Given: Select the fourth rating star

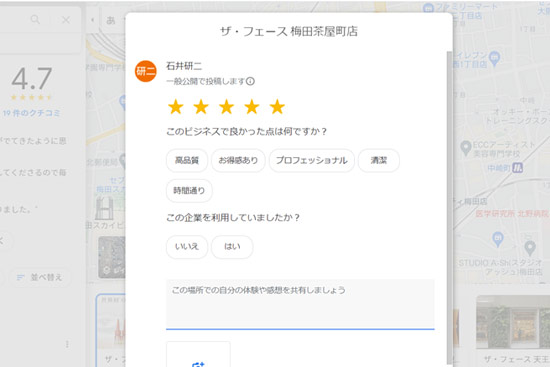Looking at the screenshot, I should coord(252,107).
